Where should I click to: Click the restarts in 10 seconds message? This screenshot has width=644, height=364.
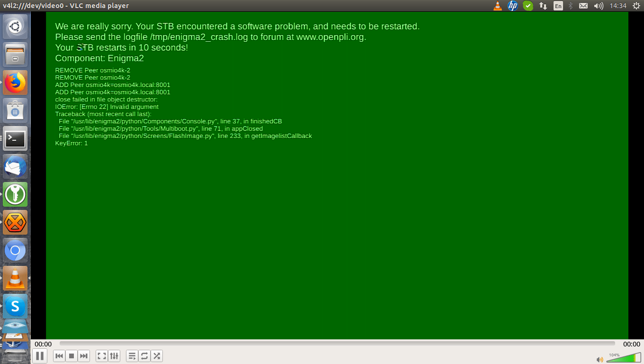pos(122,47)
